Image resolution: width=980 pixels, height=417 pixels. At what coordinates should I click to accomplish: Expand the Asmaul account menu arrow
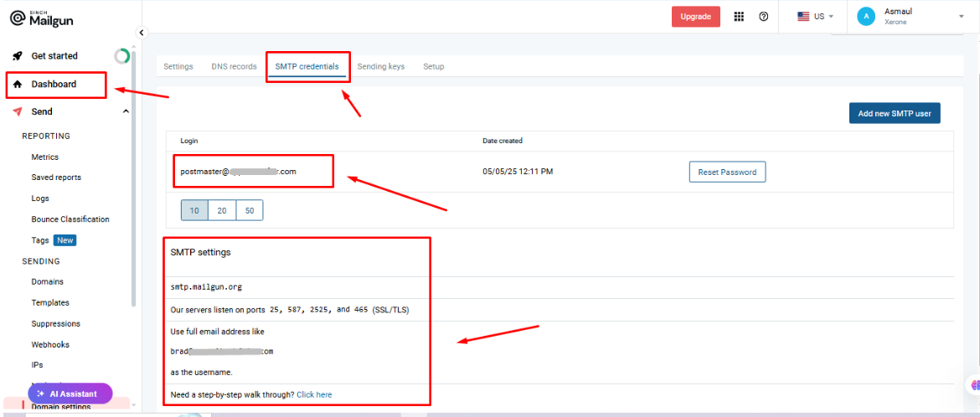(962, 17)
